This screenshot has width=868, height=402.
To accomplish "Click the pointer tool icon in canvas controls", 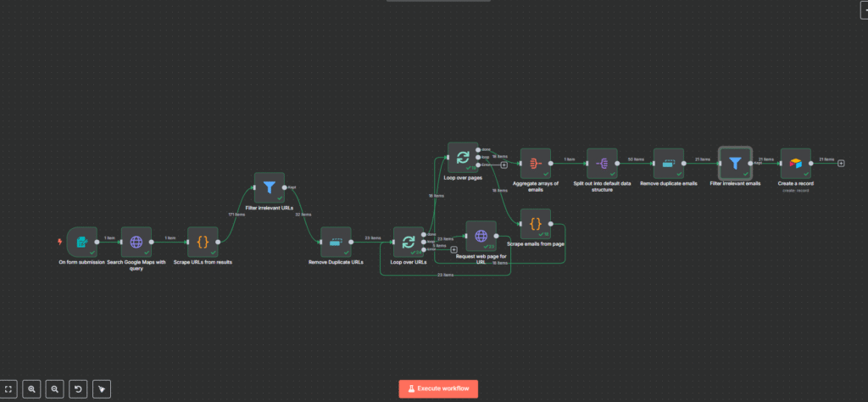I will click(x=102, y=388).
